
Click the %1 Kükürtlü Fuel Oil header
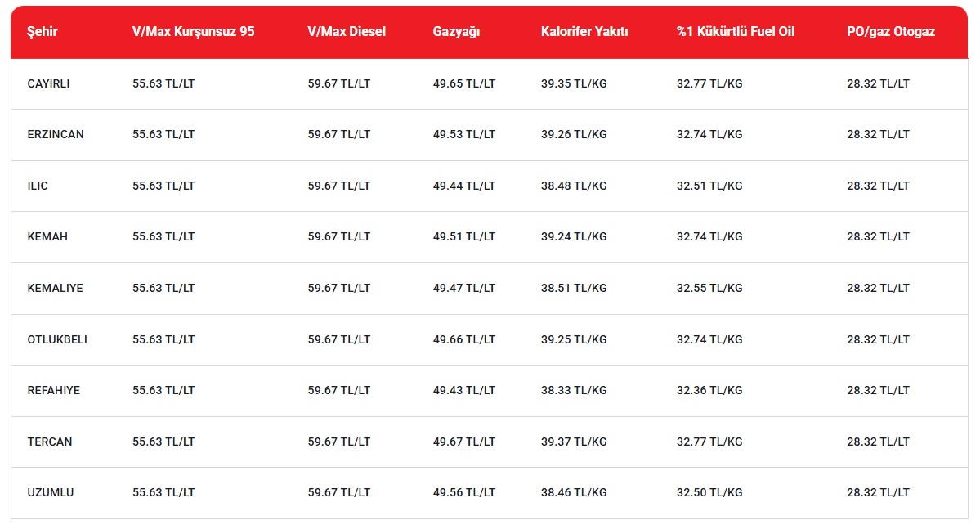736,32
